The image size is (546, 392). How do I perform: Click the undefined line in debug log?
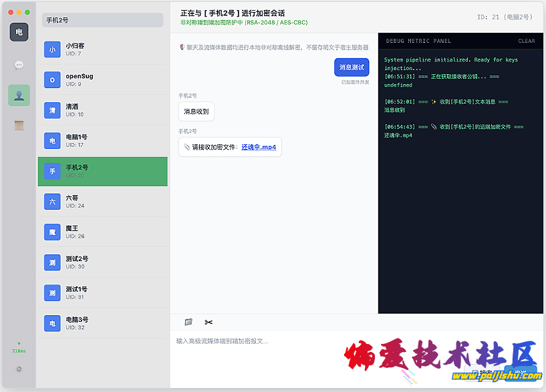click(x=398, y=85)
